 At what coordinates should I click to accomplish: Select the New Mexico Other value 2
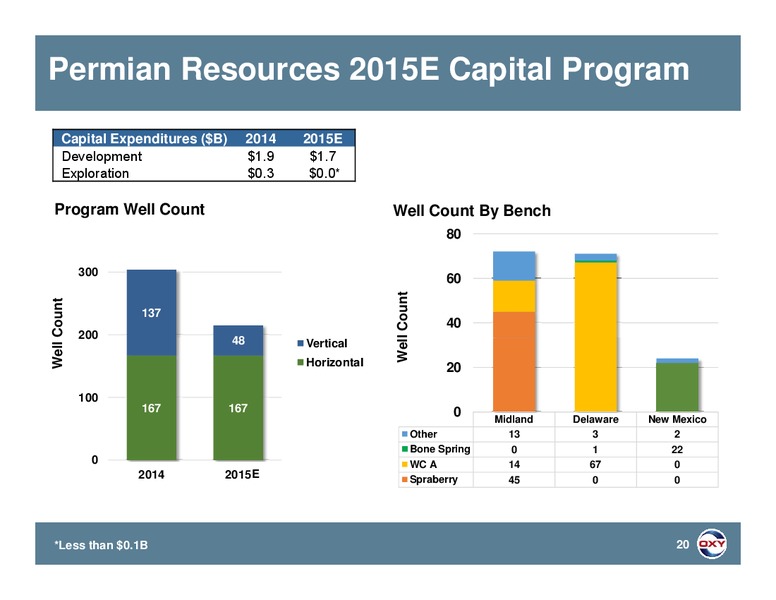[677, 434]
